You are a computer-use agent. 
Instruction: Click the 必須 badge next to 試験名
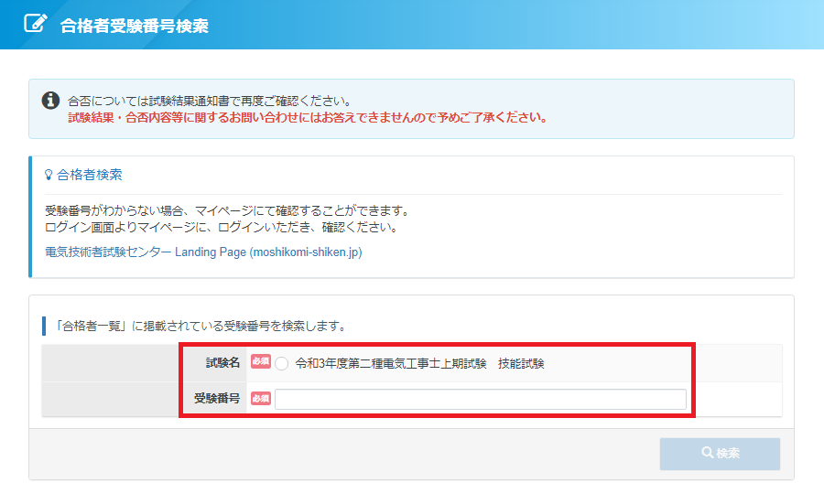coord(260,362)
